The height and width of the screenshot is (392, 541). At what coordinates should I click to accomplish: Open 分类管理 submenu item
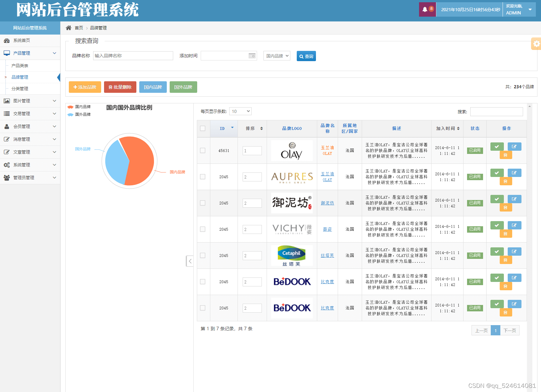[20, 89]
